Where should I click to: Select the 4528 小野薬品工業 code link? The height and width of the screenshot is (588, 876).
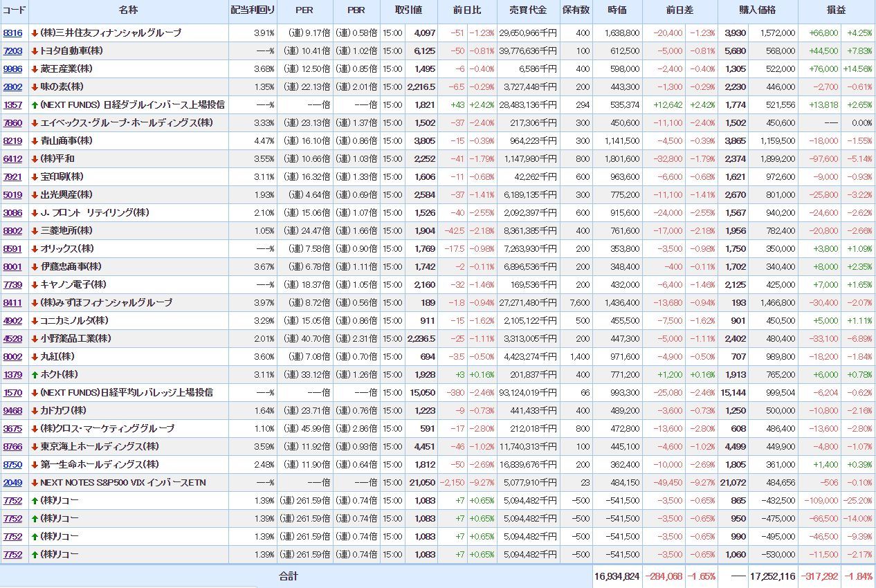tap(12, 339)
